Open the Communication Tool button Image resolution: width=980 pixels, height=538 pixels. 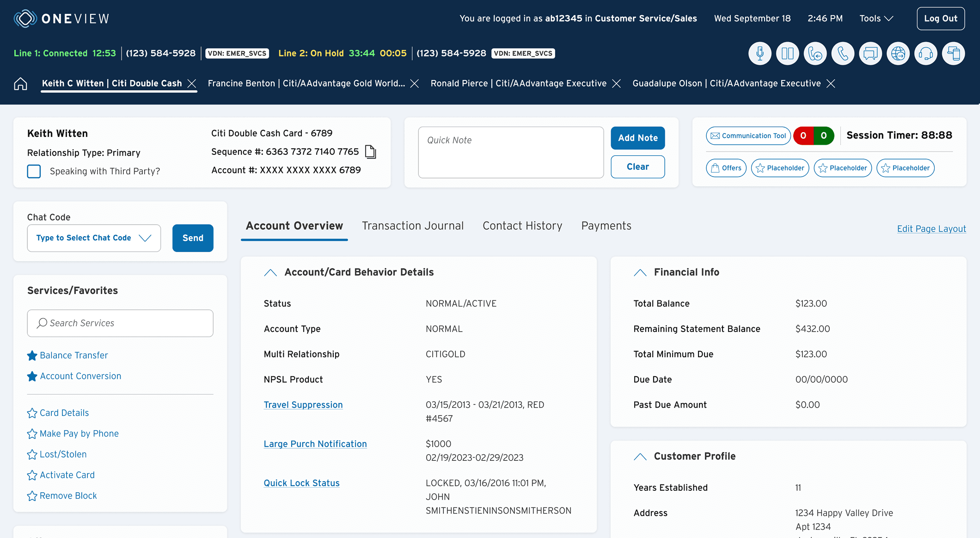pos(748,136)
